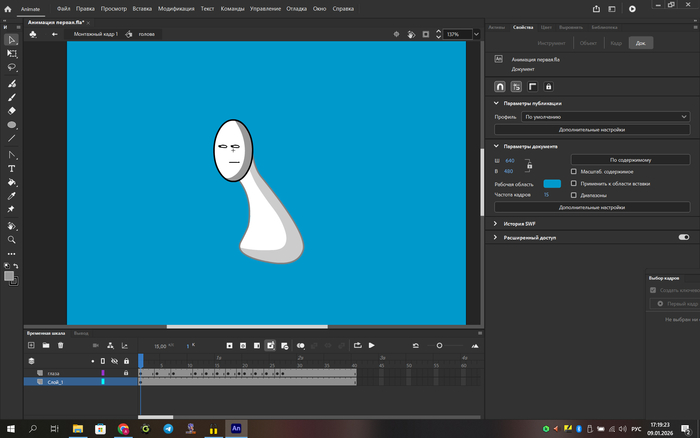700x438 pixels.
Task: Check the Применить к области вставки option
Action: pos(574,183)
